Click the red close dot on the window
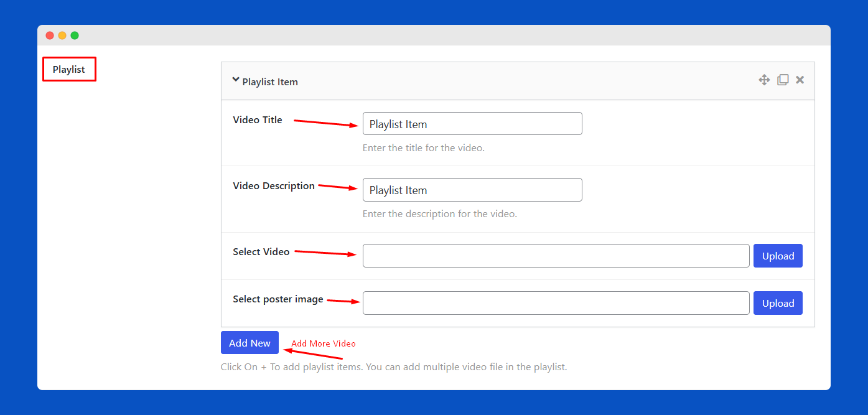The image size is (868, 415). [49, 35]
